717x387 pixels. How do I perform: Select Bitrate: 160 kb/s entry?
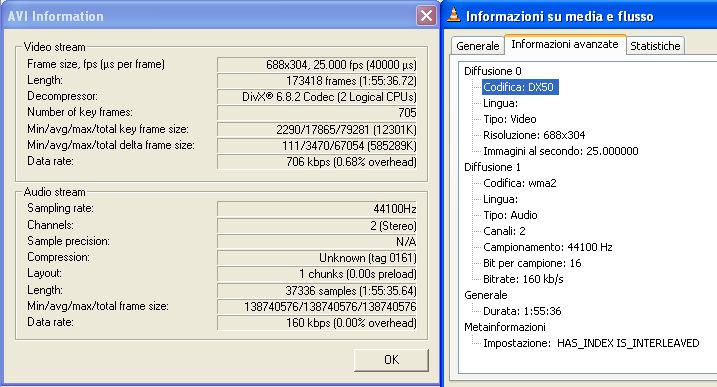pos(523,279)
